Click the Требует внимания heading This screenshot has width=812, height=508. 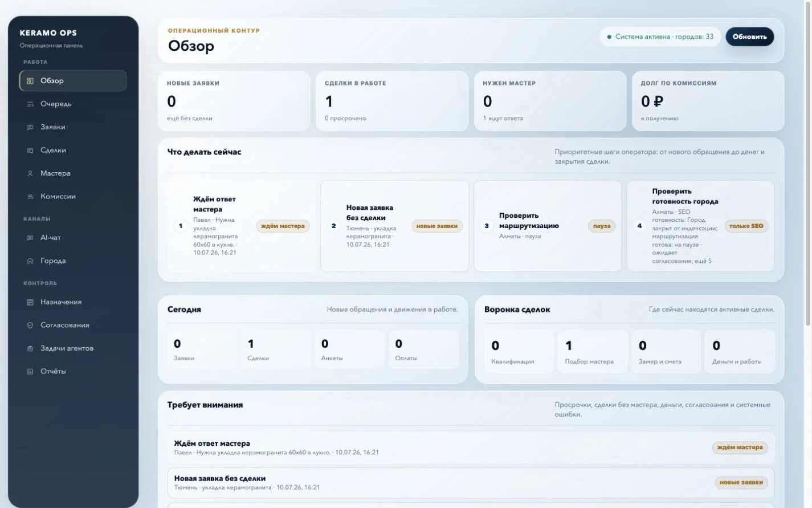tap(205, 405)
